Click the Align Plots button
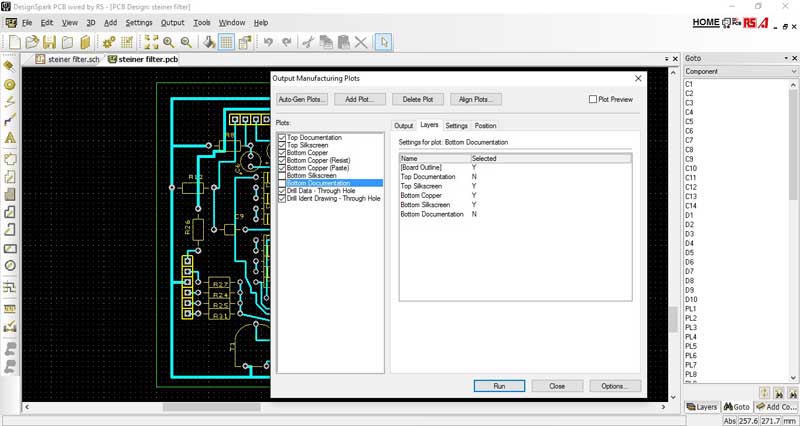Screen dimensions: 800x426 [x=476, y=99]
